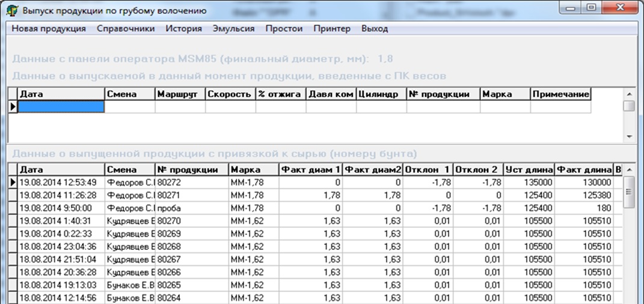
Task: Select the product number cell 80267
Action: (x=192, y=260)
